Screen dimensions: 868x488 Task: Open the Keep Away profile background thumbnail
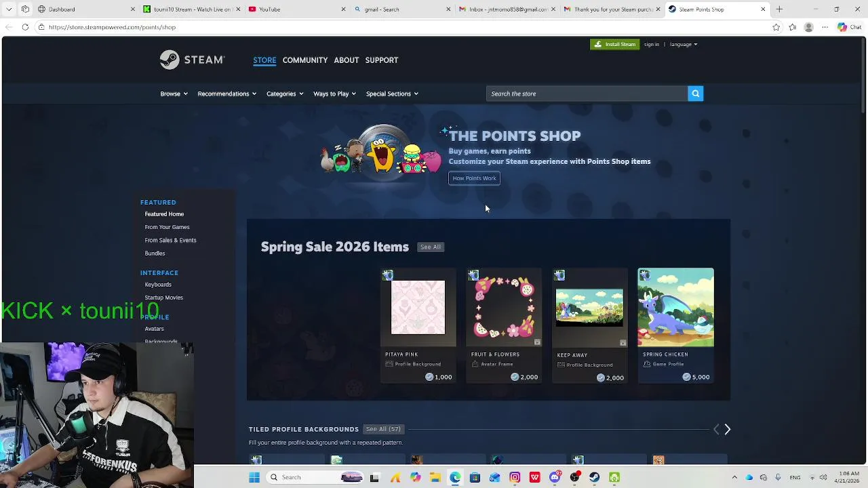pyautogui.click(x=589, y=307)
